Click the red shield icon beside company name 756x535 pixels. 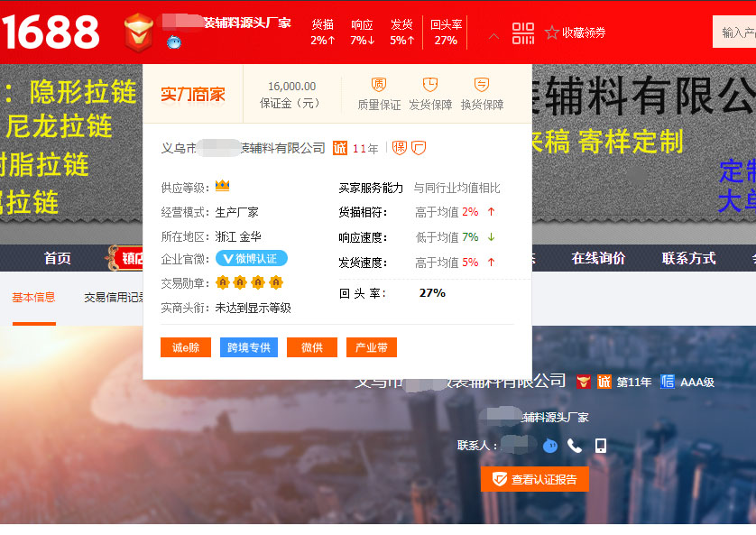point(584,382)
